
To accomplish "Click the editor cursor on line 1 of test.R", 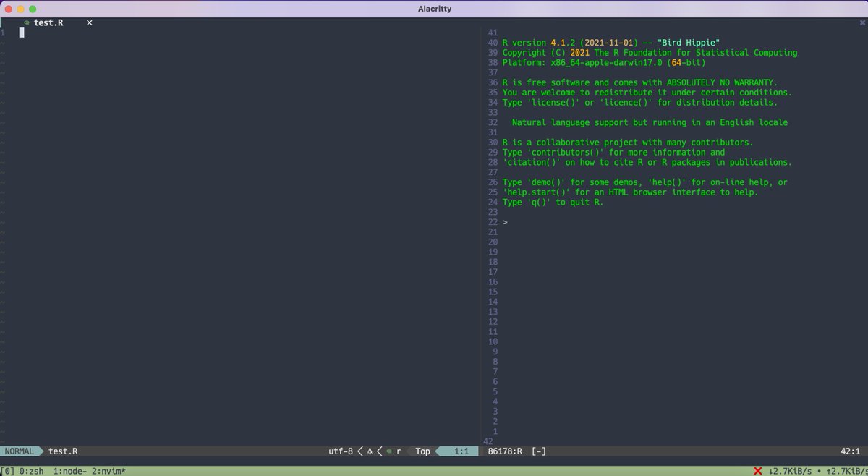I will coord(22,33).
